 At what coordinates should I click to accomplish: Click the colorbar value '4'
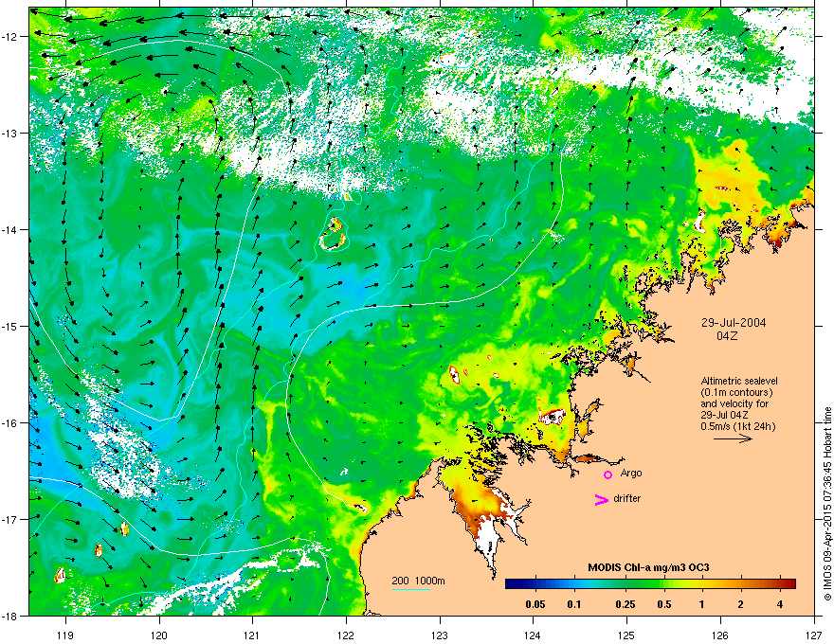pos(780,604)
